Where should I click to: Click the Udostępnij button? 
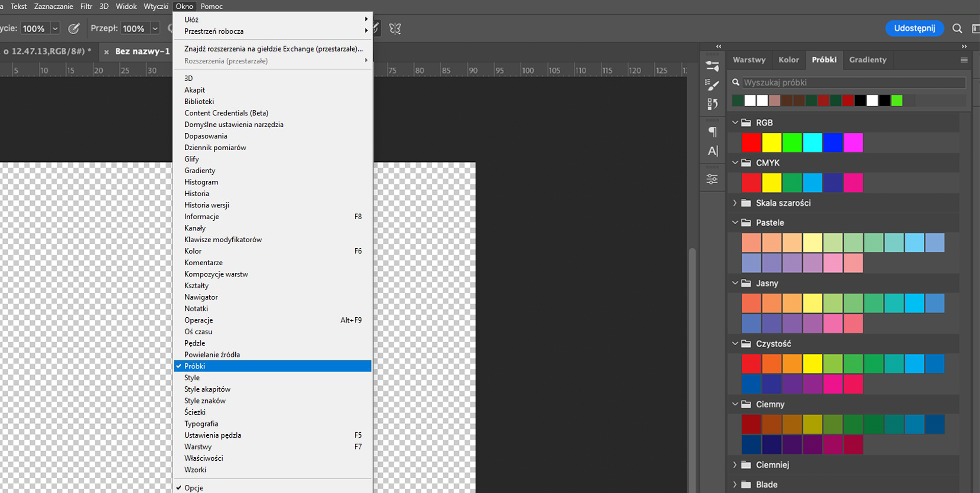coord(914,28)
